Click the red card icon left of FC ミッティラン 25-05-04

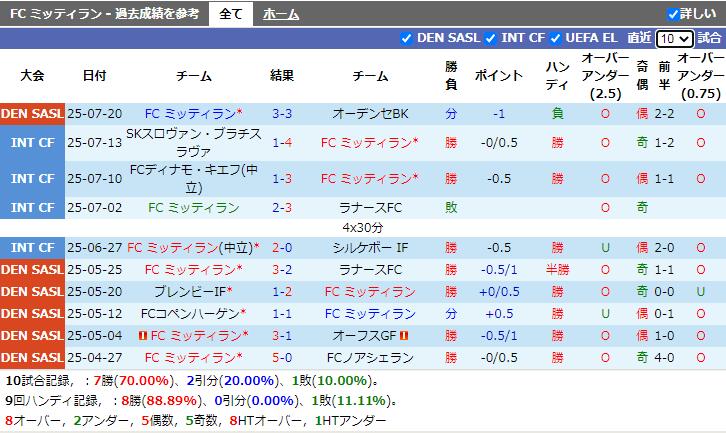tap(143, 335)
